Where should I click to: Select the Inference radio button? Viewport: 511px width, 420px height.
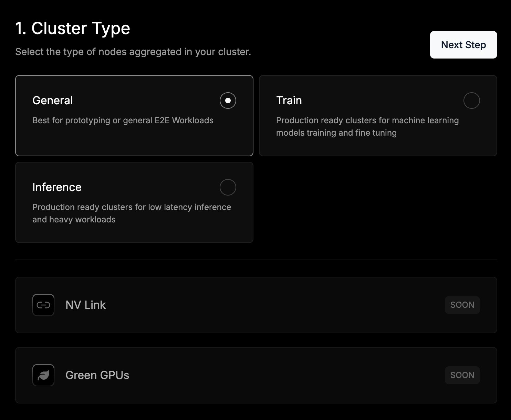tap(228, 187)
